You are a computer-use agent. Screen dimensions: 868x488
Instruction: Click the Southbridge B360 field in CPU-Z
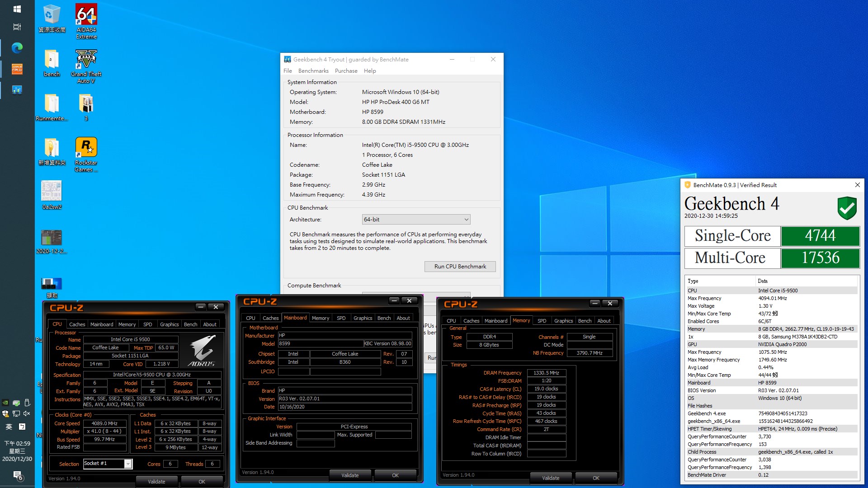click(x=345, y=362)
